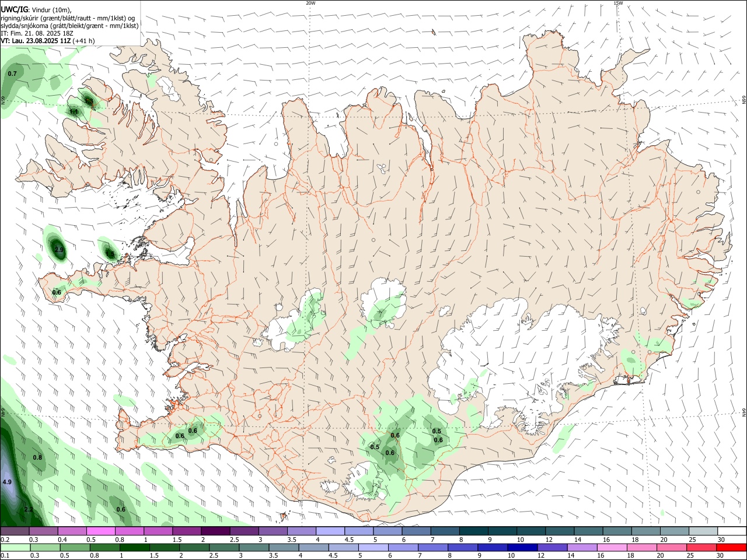
Task: Click the '15W' longitude label
Action: 618,3
